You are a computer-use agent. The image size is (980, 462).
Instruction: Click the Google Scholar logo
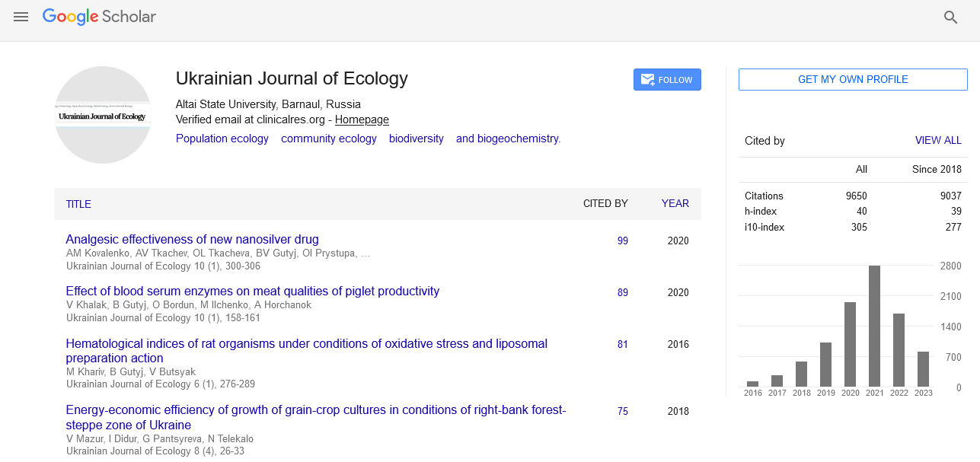point(99,17)
